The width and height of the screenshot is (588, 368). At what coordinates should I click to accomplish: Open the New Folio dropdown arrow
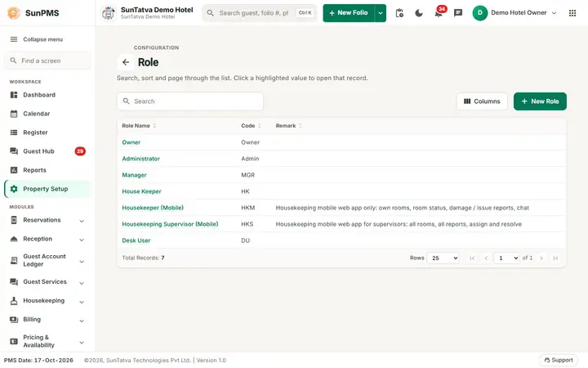(x=381, y=13)
